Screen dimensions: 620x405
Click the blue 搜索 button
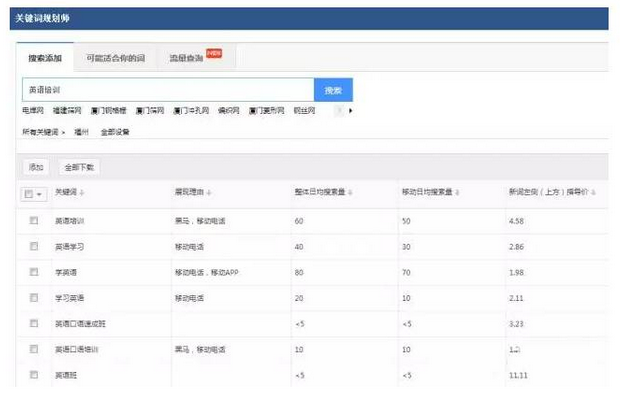tap(333, 90)
